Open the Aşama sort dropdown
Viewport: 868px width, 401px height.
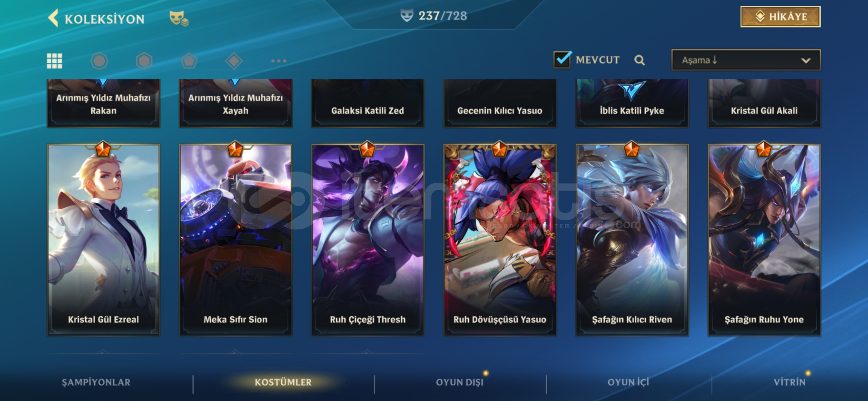tap(746, 60)
